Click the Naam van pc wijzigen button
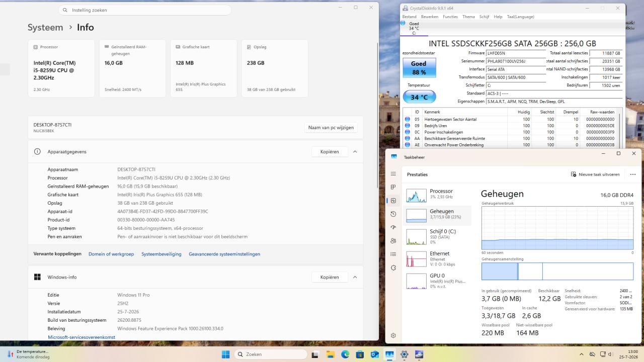Image resolution: width=644 pixels, height=362 pixels. tap(331, 128)
